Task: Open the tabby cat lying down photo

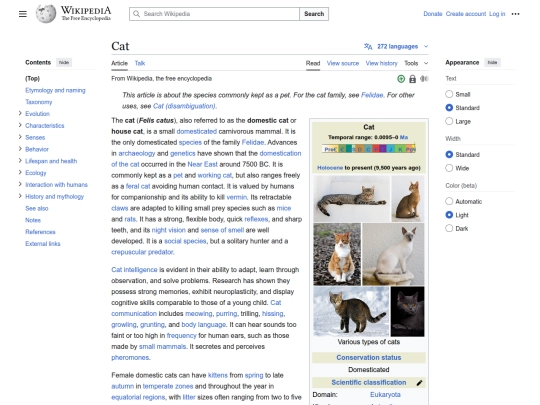Action: pos(352,199)
